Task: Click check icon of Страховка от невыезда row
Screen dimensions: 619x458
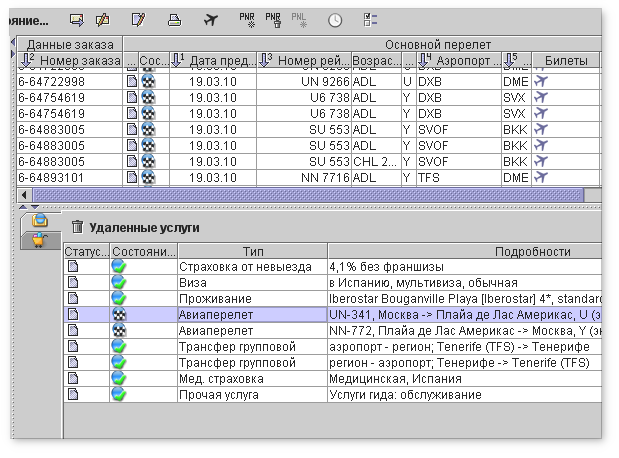Action: (x=119, y=267)
